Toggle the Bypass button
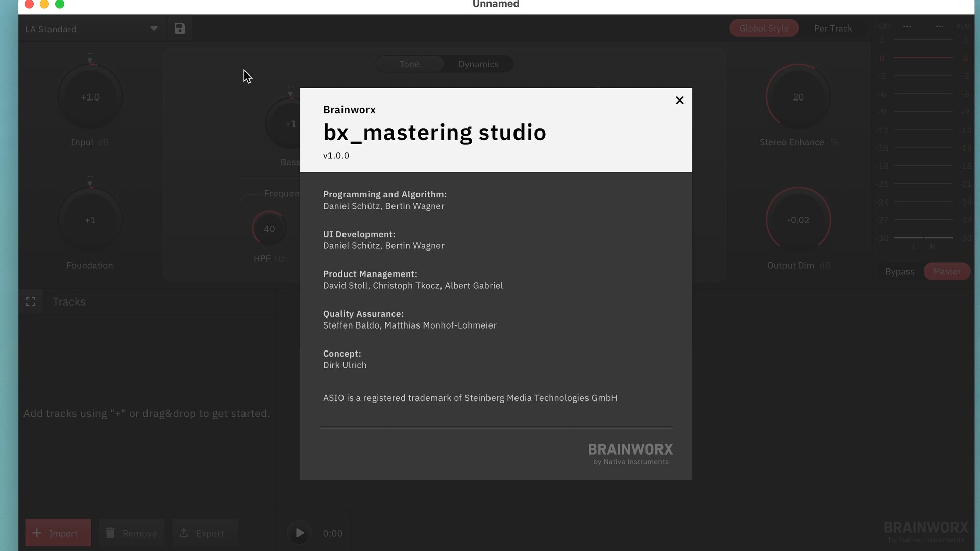The image size is (980, 551). coord(899,272)
